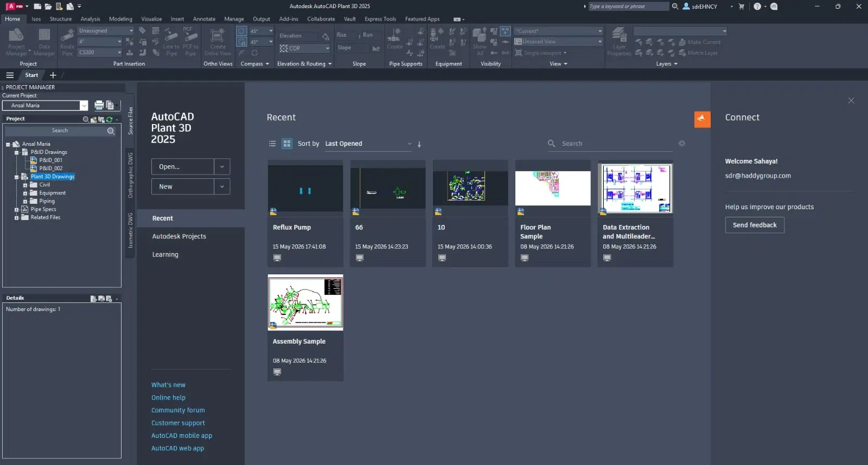868x465 pixels.
Task: Click the settings gear next to recent search
Action: coord(682,144)
